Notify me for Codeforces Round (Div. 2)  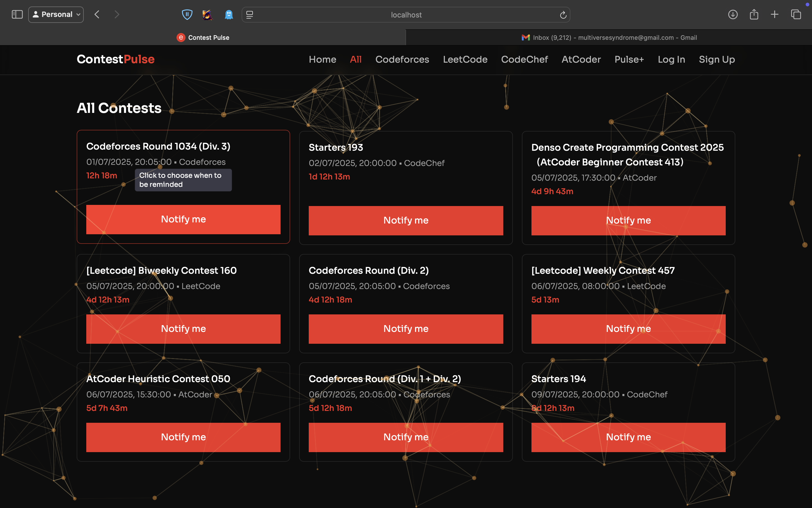point(406,329)
